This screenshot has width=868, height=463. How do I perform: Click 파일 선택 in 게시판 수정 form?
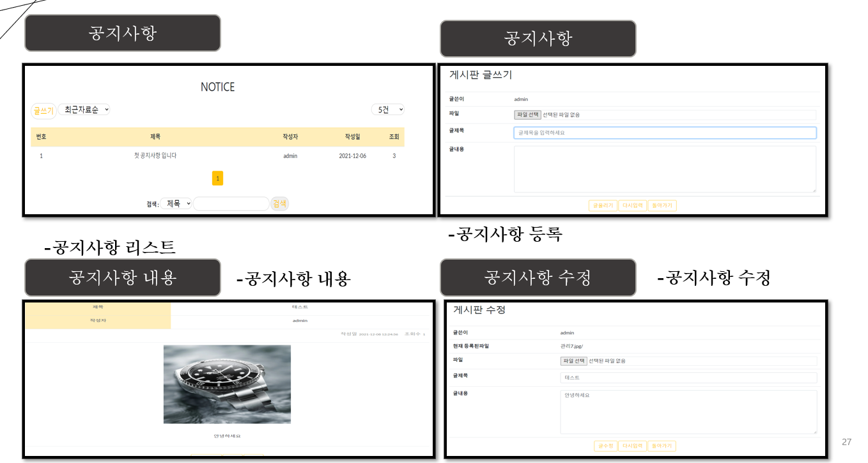(x=574, y=361)
